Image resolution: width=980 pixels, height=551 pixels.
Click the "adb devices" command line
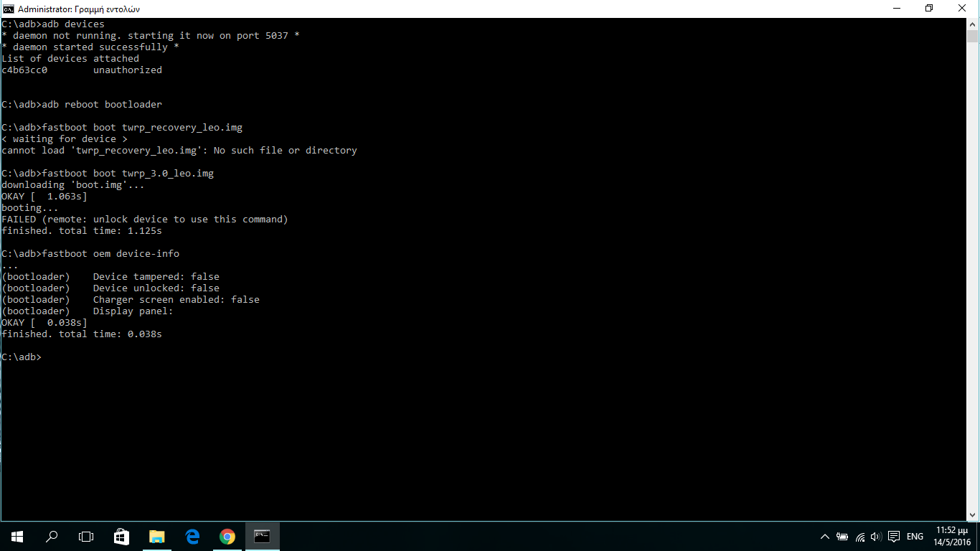tap(53, 24)
